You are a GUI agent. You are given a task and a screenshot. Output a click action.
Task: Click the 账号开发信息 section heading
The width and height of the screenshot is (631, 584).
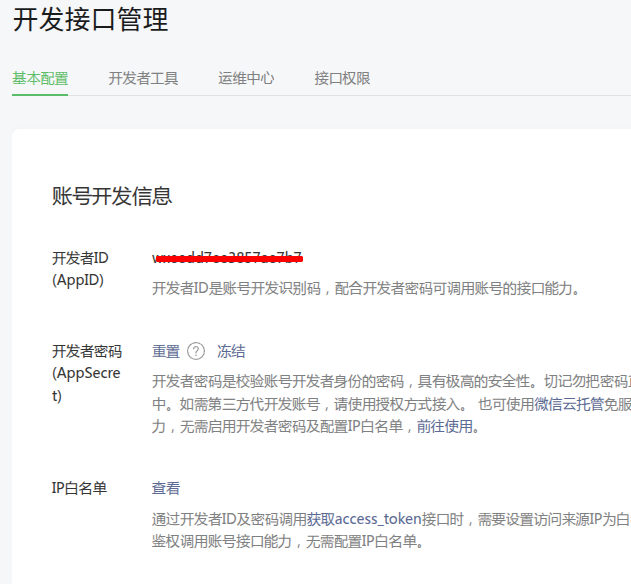(x=112, y=196)
